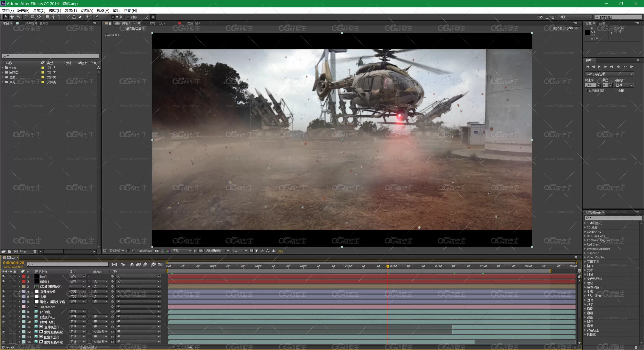Expand the video folder in Project panel

(3, 68)
